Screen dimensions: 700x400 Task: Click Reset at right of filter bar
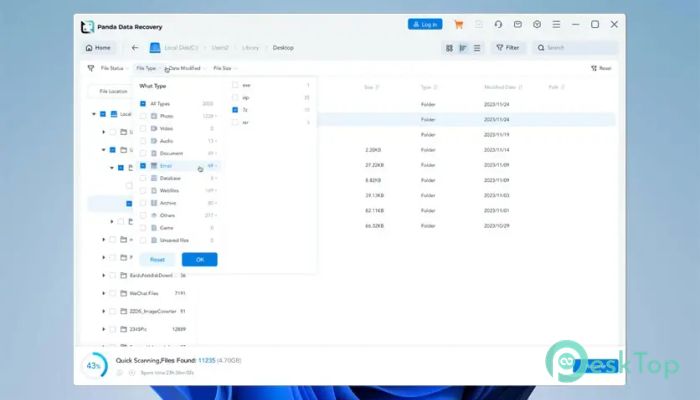point(601,68)
